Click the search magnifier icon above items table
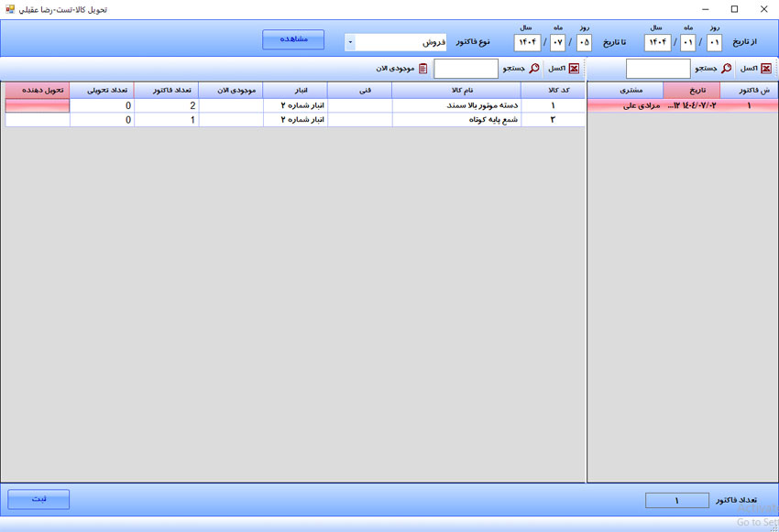 pos(534,69)
